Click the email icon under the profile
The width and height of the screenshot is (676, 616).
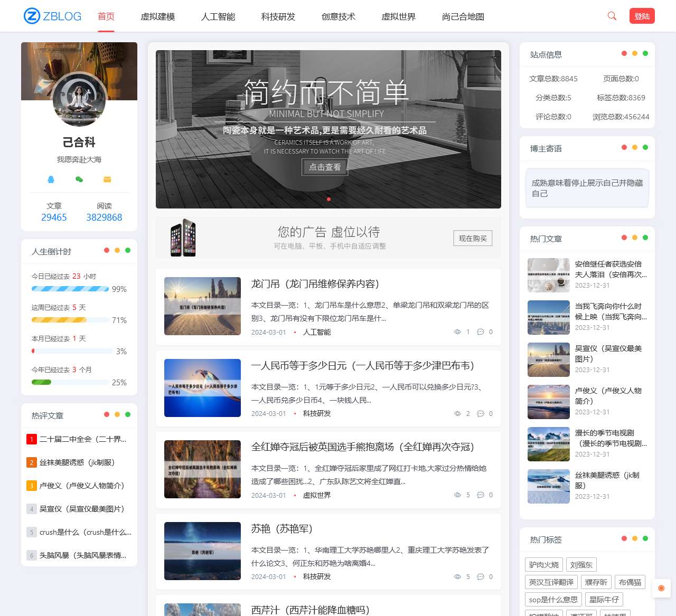click(107, 179)
